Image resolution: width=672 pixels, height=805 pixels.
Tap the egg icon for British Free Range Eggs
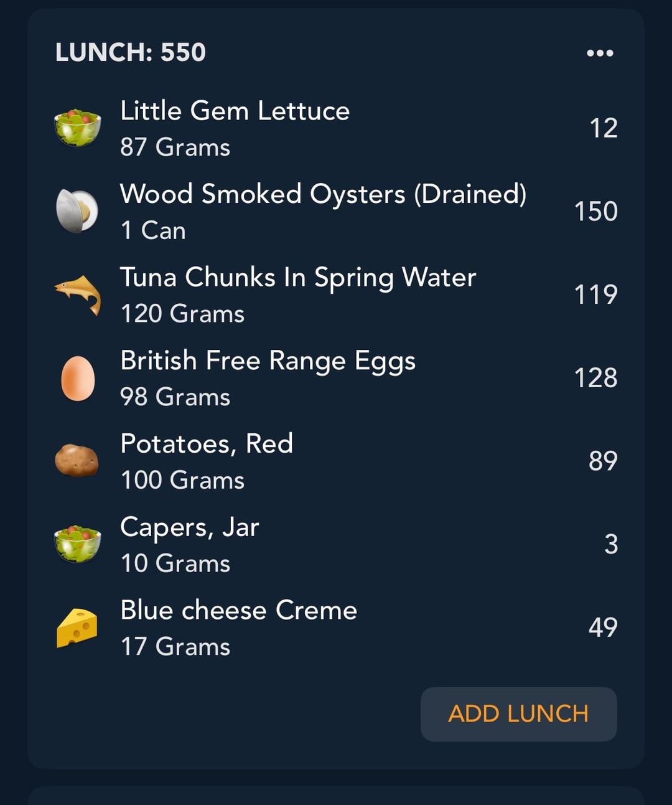[78, 378]
